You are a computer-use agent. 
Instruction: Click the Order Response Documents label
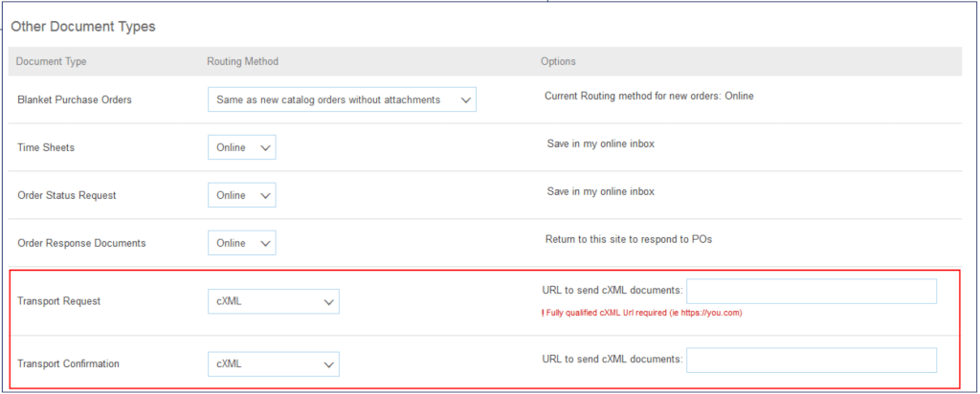[x=82, y=243]
